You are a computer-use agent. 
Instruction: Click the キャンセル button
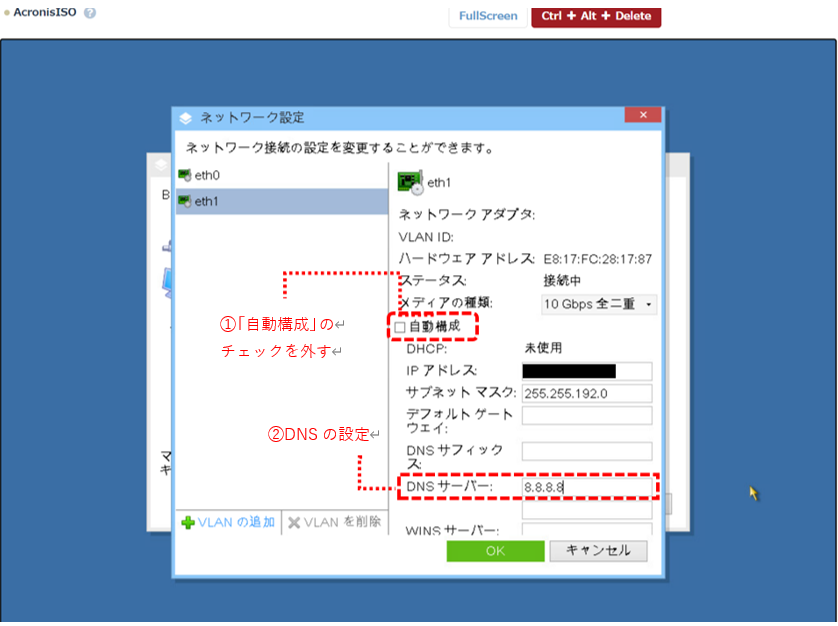pyautogui.click(x=598, y=551)
